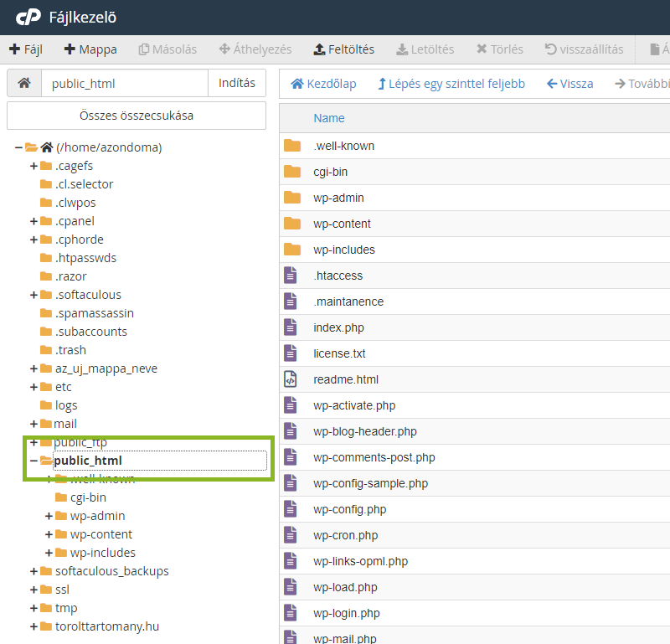The image size is (670, 644).
Task: Click the wp-config.php file icon
Action: tap(291, 509)
